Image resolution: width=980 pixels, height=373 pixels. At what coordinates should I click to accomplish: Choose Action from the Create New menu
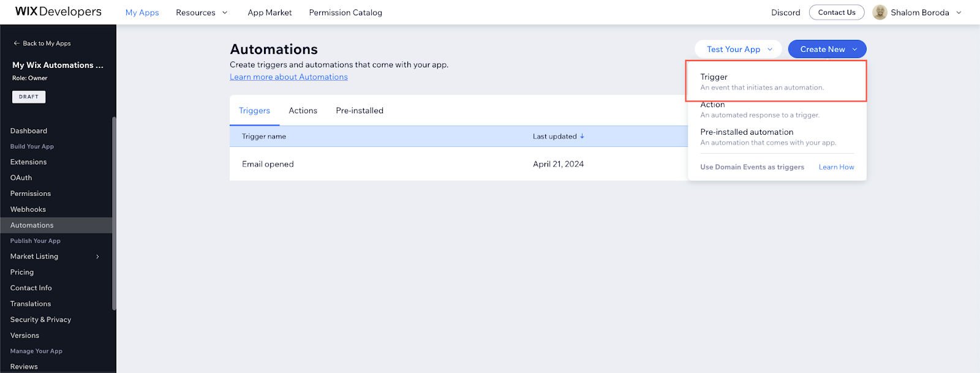(x=776, y=110)
